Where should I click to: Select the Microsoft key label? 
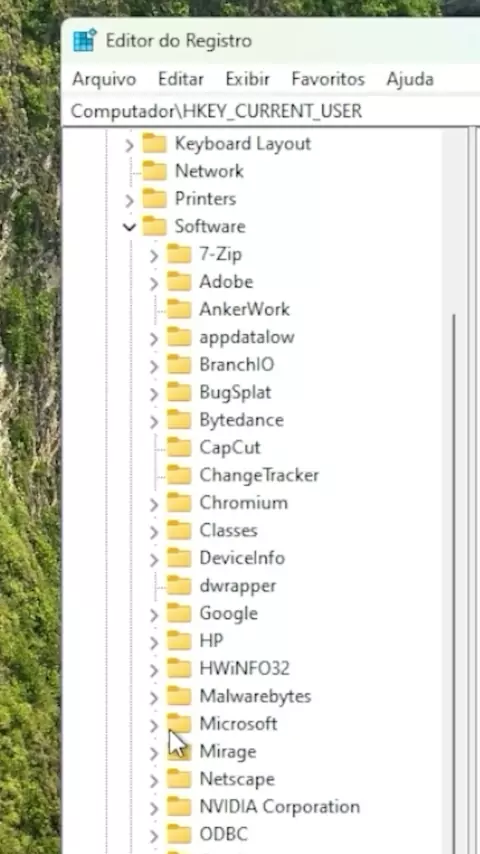(239, 724)
